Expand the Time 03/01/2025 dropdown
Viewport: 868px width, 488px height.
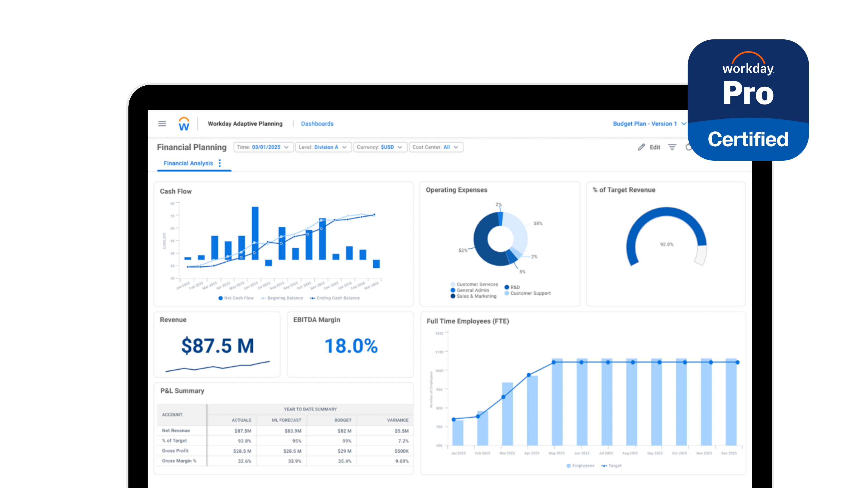pyautogui.click(x=263, y=147)
